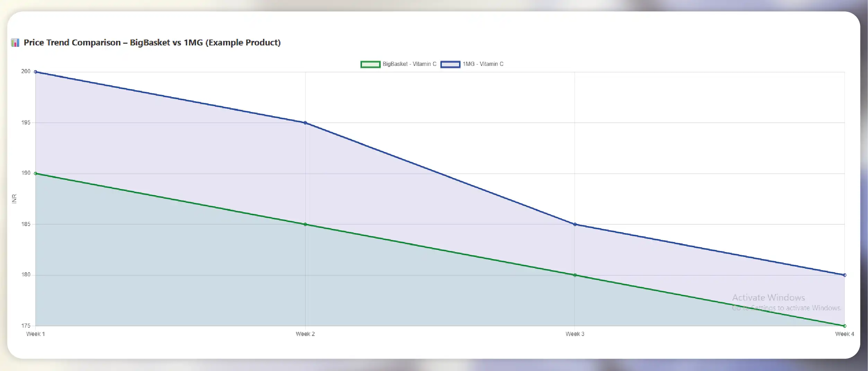Click the 200 y-axis tick label
The height and width of the screenshot is (371, 868).
tap(26, 71)
